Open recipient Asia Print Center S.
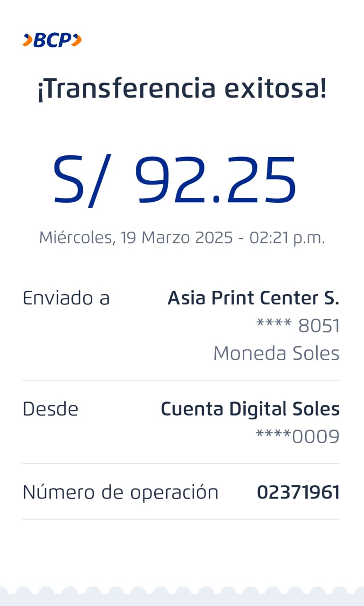Viewport: 364px width, 606px height. [253, 298]
